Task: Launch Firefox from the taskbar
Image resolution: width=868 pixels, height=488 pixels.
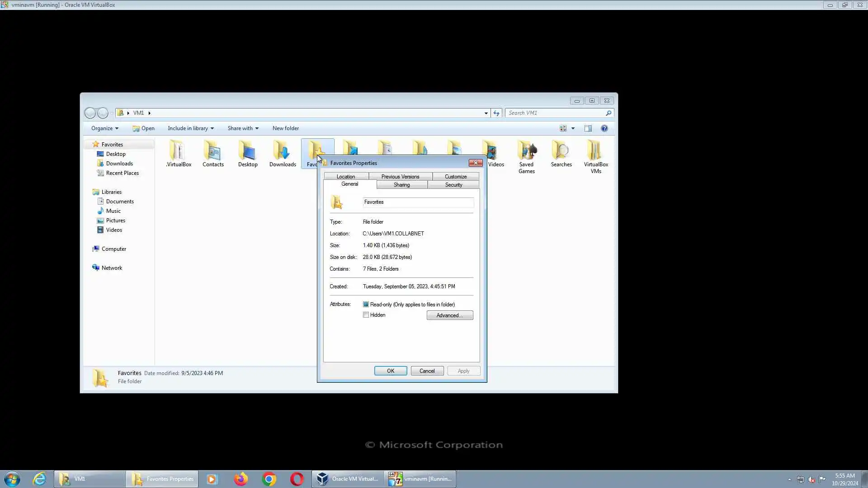Action: pos(241,479)
